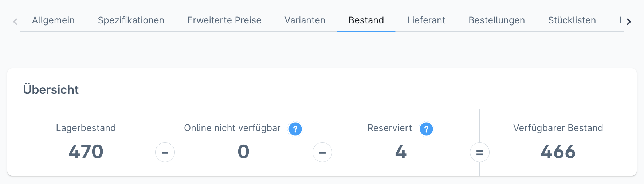The height and width of the screenshot is (184, 644).
Task: Click the Online nicht verfügbar value 0
Action: coord(243,152)
